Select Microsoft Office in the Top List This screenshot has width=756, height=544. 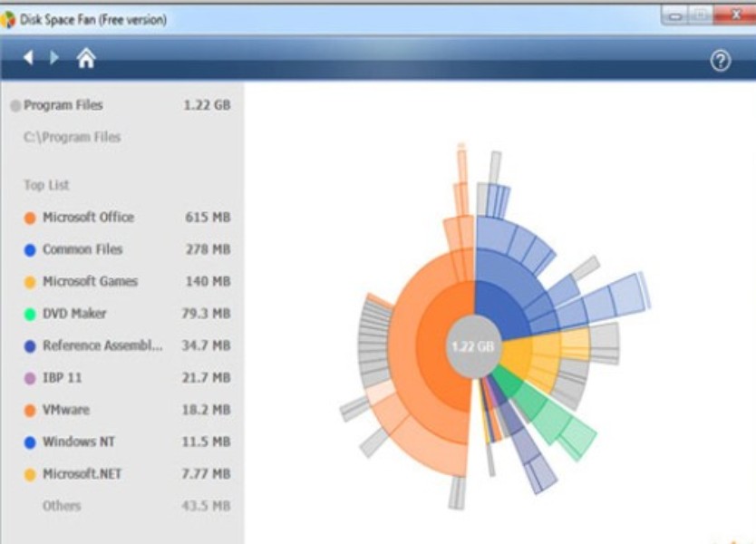(x=88, y=218)
